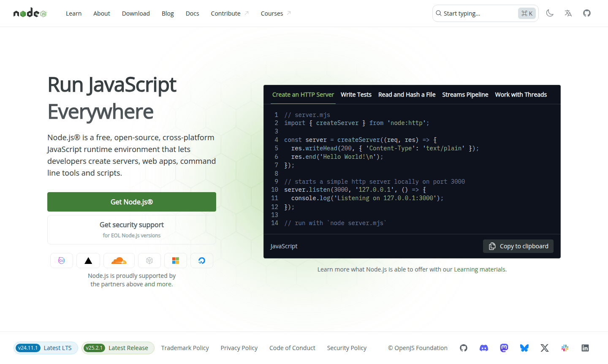The height and width of the screenshot is (364, 608).
Task: Copy the server code to clipboard
Action: click(518, 246)
